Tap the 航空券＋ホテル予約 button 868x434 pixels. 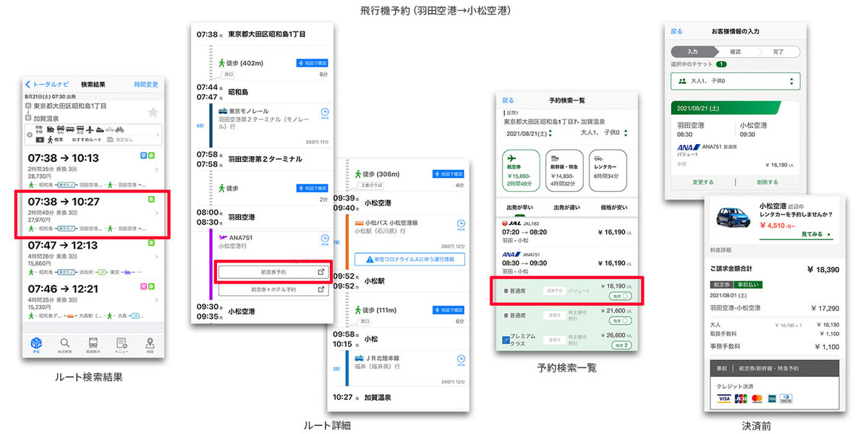[273, 289]
